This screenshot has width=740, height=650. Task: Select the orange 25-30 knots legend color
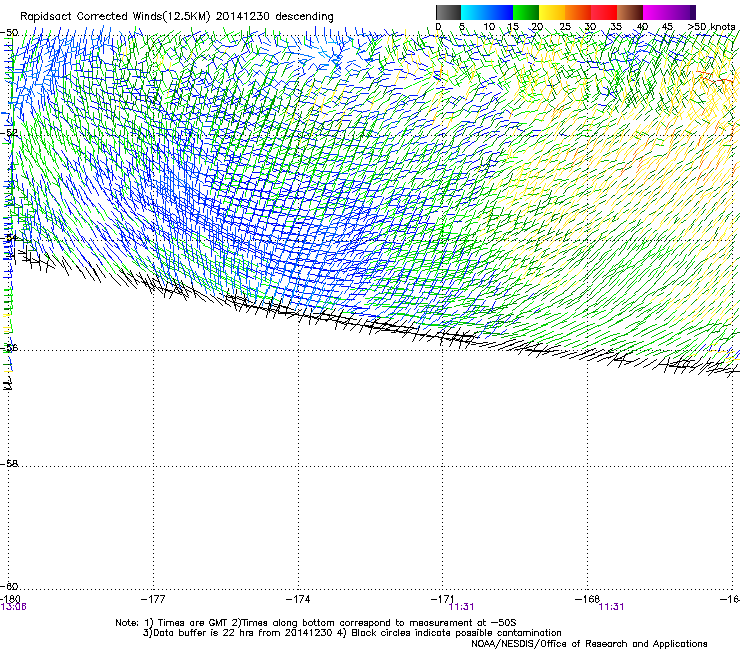(x=578, y=12)
